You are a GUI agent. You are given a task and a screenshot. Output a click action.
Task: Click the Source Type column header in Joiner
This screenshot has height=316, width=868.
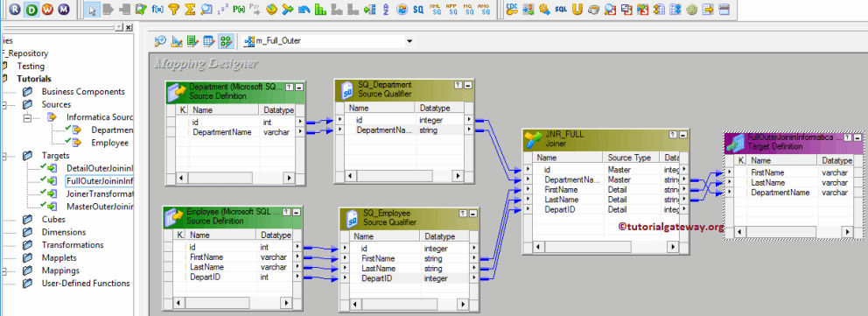(x=630, y=158)
